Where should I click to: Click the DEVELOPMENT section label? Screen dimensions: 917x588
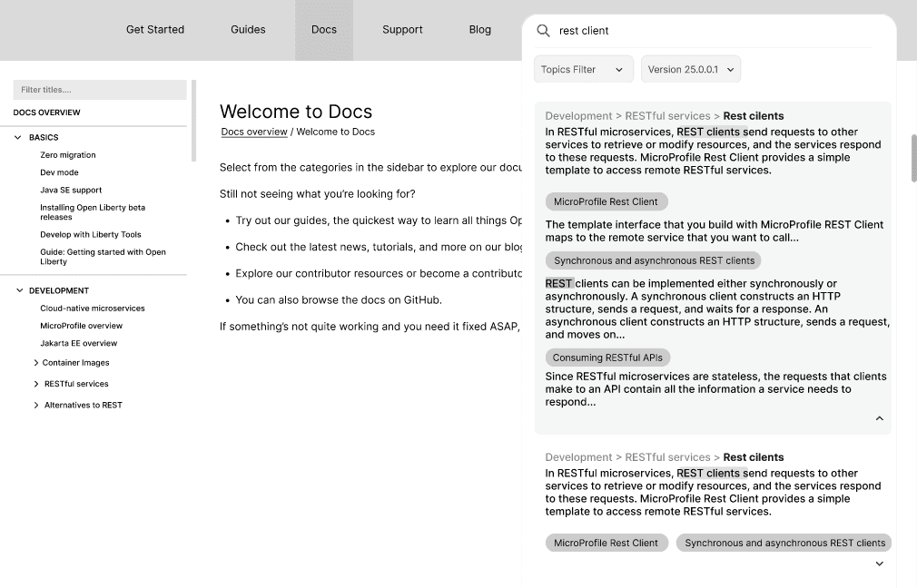(59, 290)
